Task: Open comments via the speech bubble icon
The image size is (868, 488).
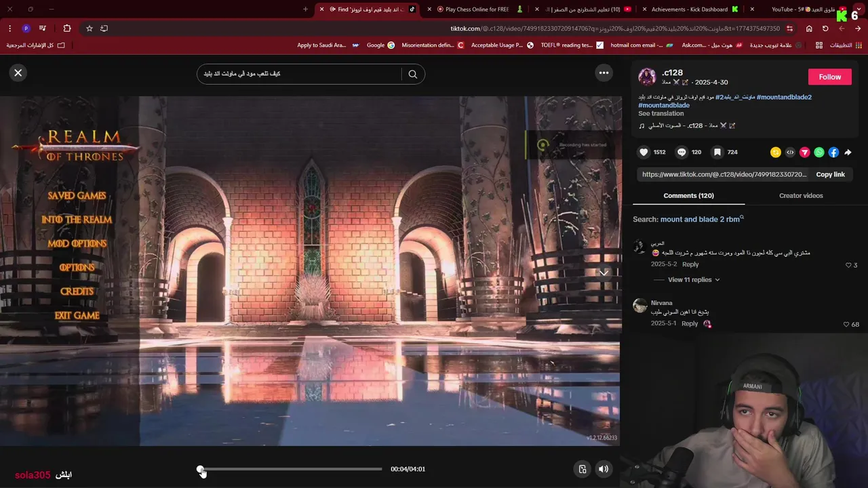Action: coord(682,152)
